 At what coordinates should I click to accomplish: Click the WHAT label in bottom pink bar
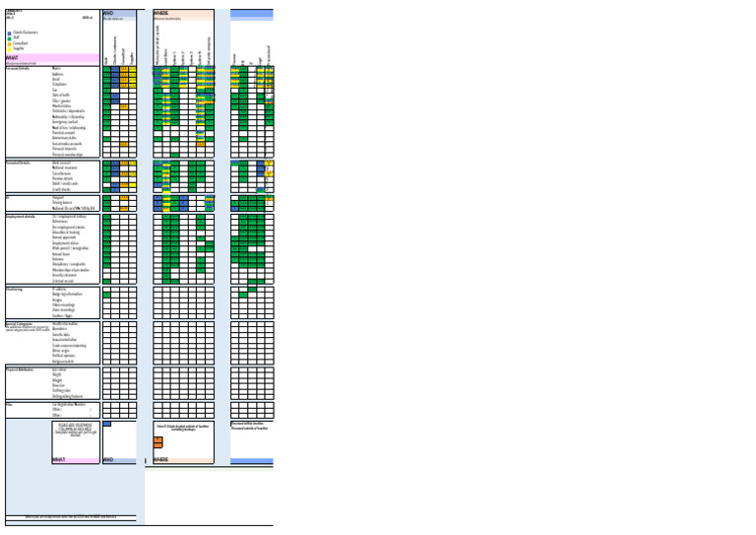(x=59, y=460)
